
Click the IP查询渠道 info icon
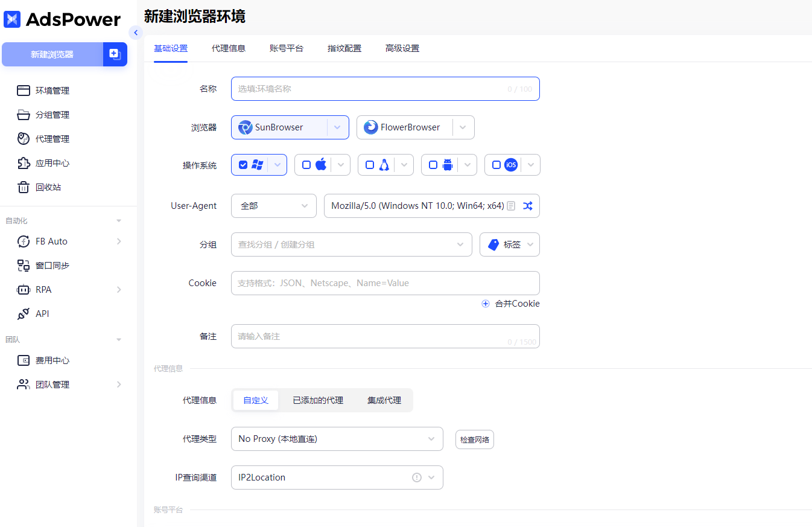point(417,477)
